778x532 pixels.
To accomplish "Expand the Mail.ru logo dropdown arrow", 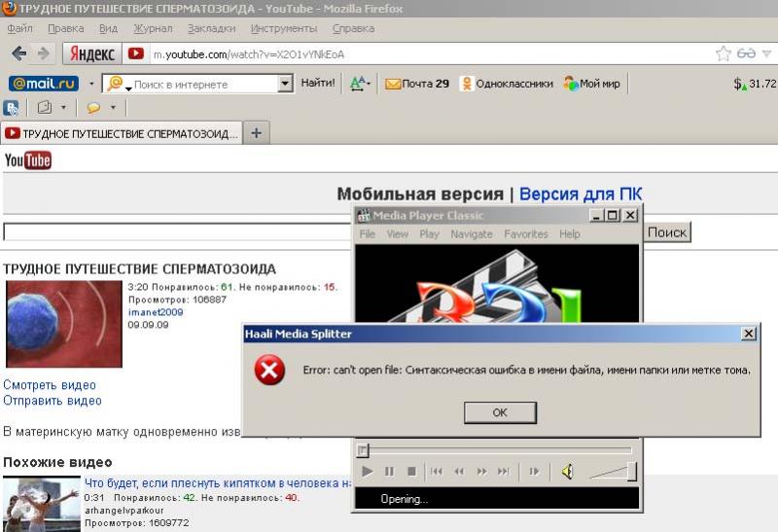I will pos(91,84).
